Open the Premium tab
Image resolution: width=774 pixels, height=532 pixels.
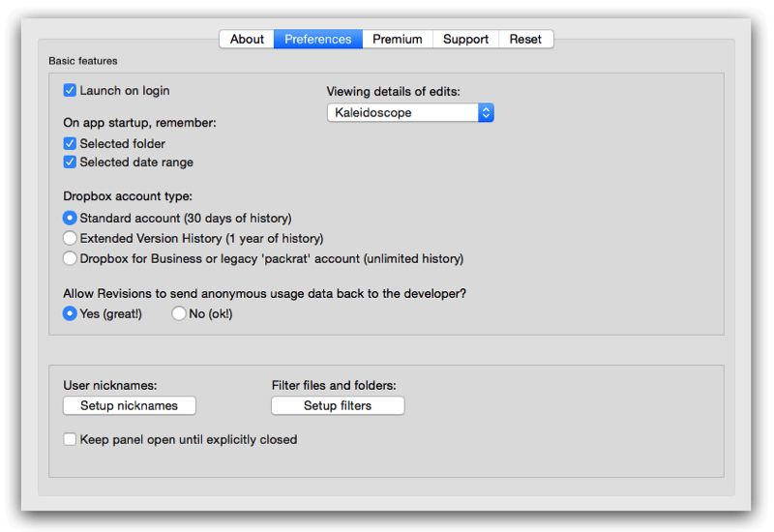pos(397,40)
